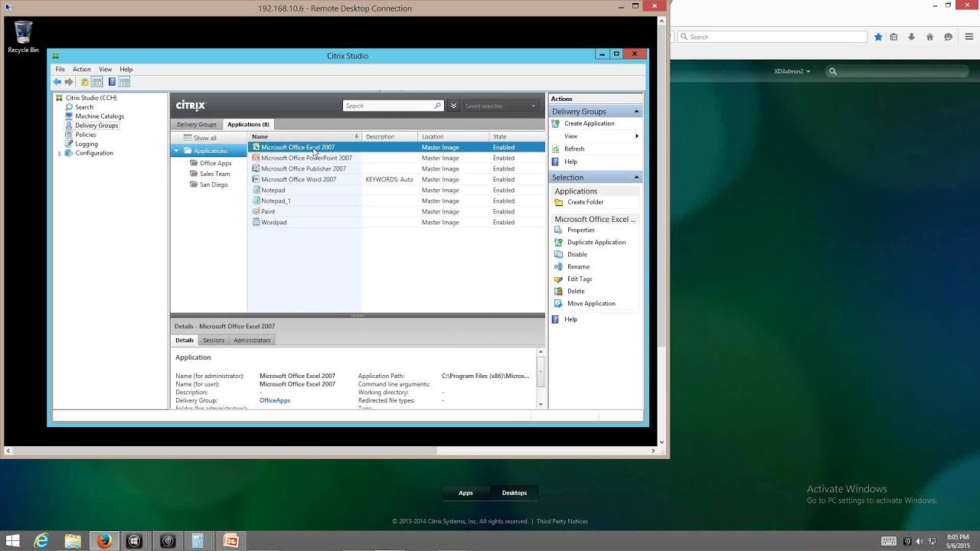Click the Disable action

click(577, 255)
